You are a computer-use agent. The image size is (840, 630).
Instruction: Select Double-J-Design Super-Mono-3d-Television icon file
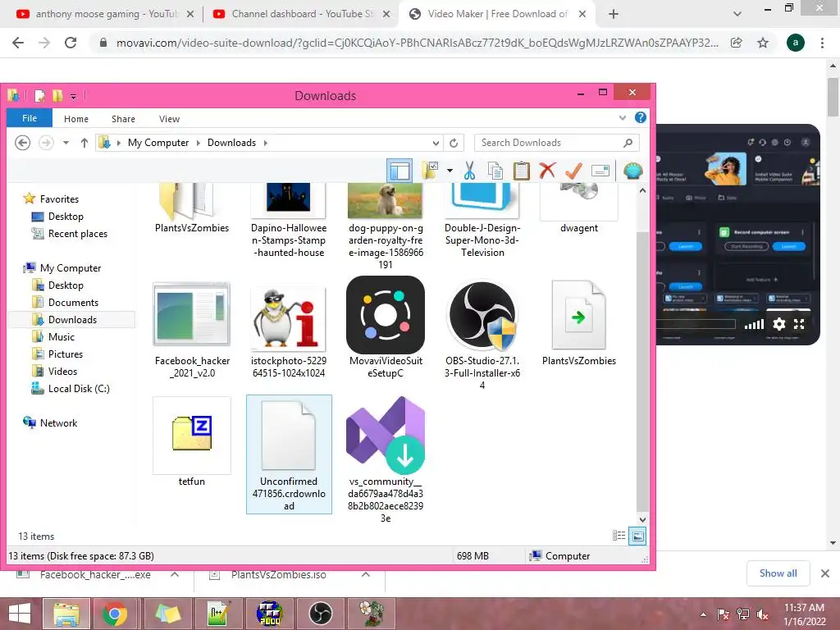point(482,221)
